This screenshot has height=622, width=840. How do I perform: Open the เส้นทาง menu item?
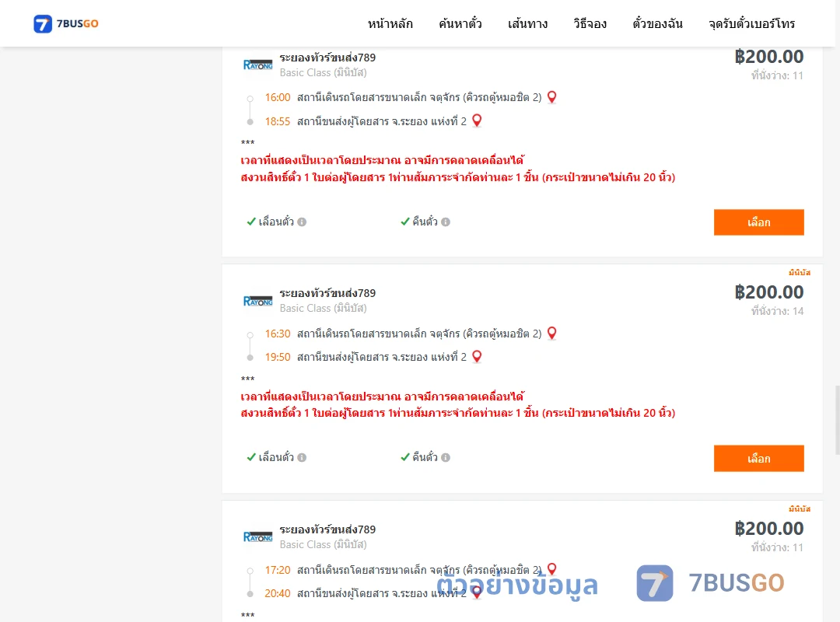coord(527,23)
